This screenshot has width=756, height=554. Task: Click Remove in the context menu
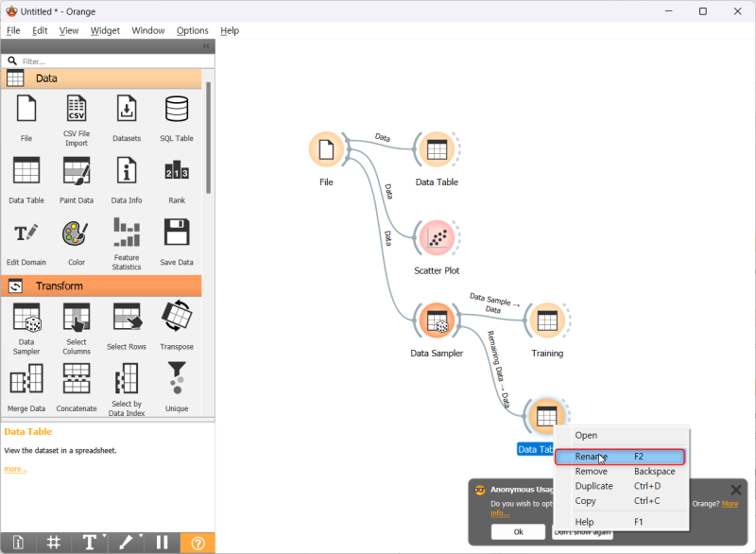point(620,472)
